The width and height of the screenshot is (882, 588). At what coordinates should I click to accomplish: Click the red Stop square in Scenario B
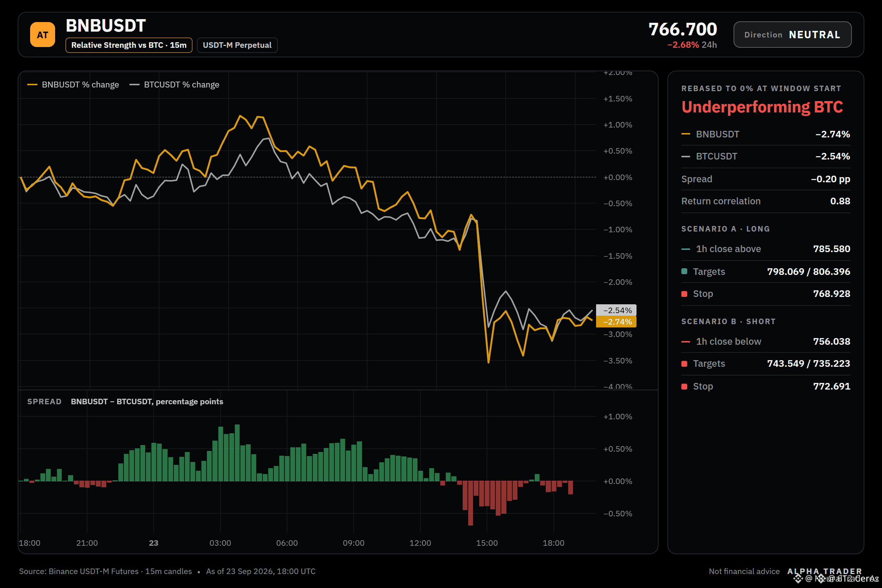pos(684,386)
